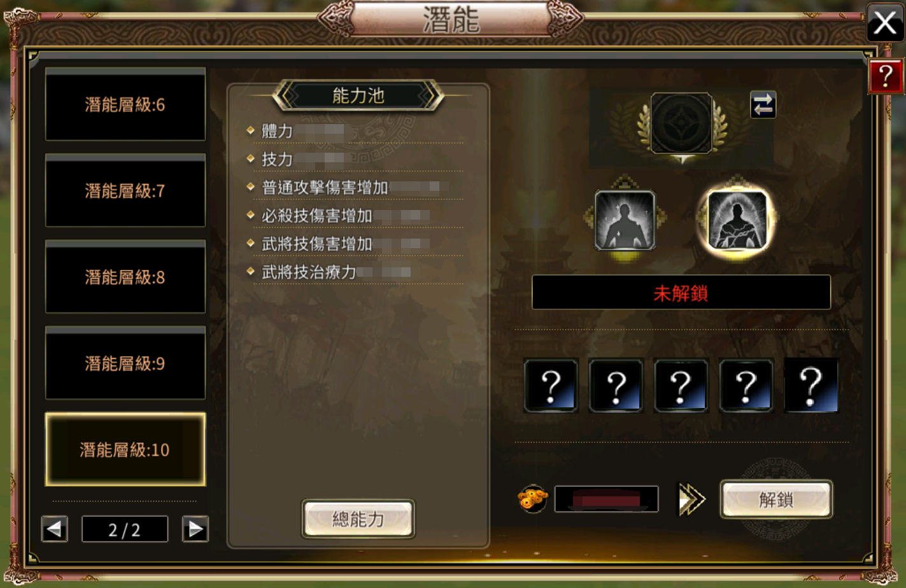This screenshot has width=906, height=588.
Task: Go to next page with right arrow
Action: 195,529
